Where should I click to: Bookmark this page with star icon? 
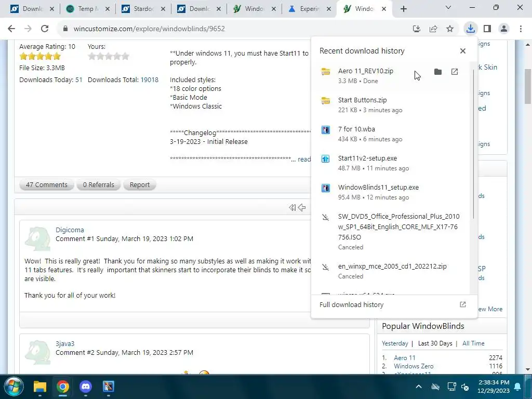[450, 29]
